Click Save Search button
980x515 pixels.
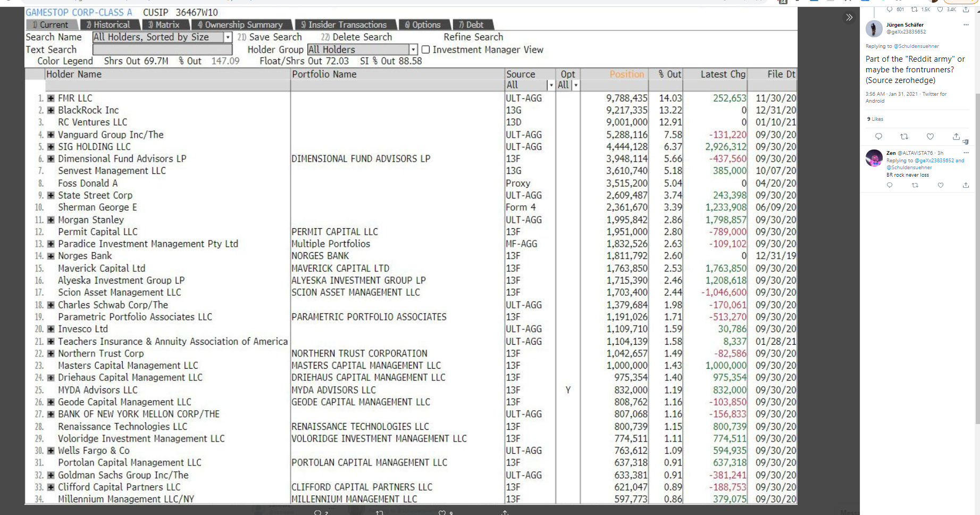[270, 37]
